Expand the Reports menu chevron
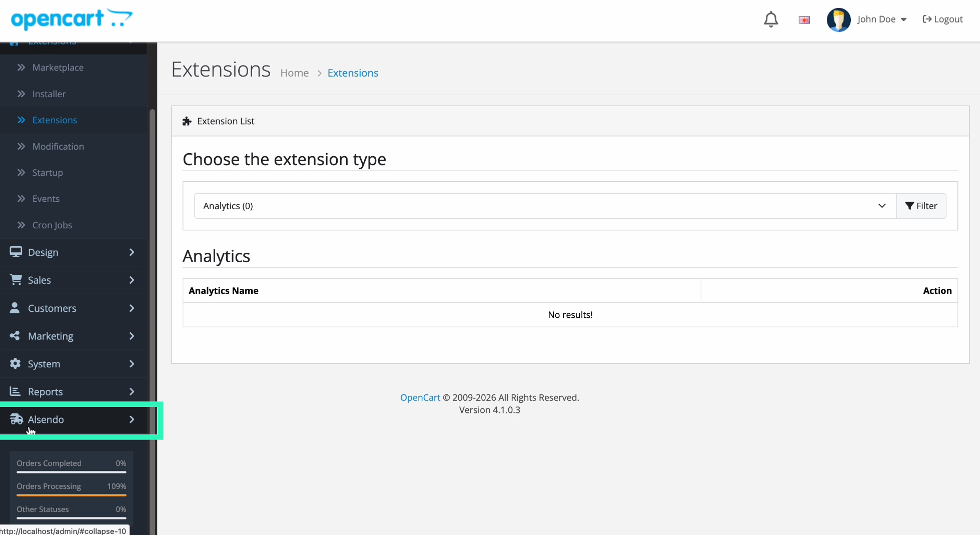This screenshot has height=535, width=980. click(132, 392)
